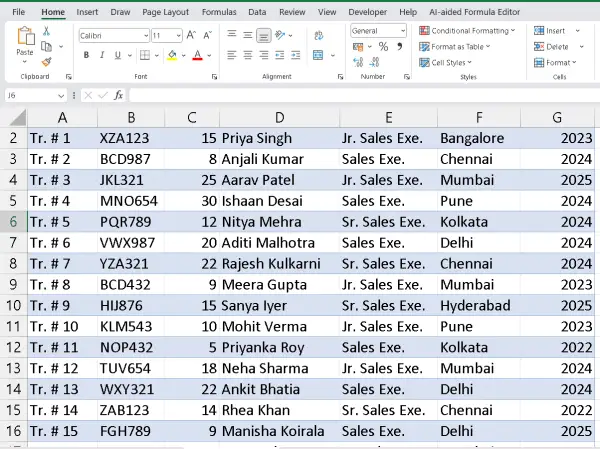This screenshot has height=449, width=600.
Task: Click the Format as Table button
Action: (457, 46)
